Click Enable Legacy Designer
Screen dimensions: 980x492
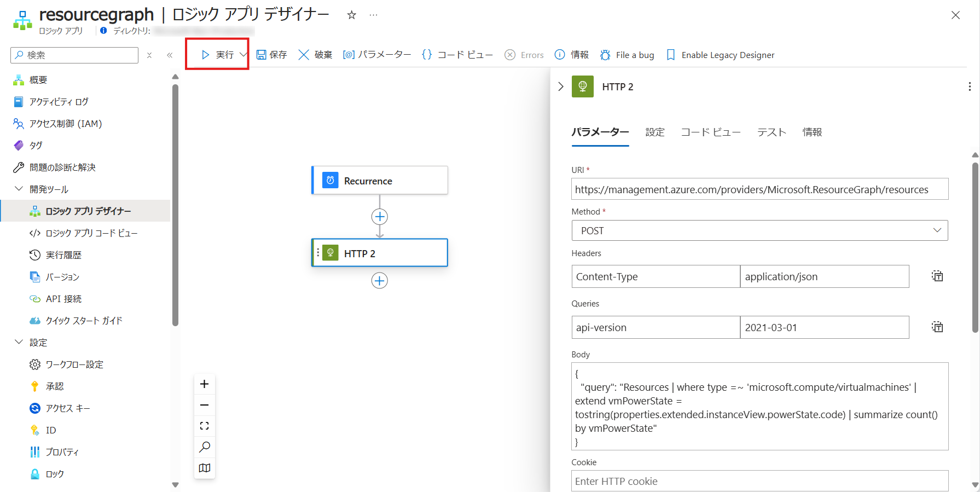pos(720,55)
